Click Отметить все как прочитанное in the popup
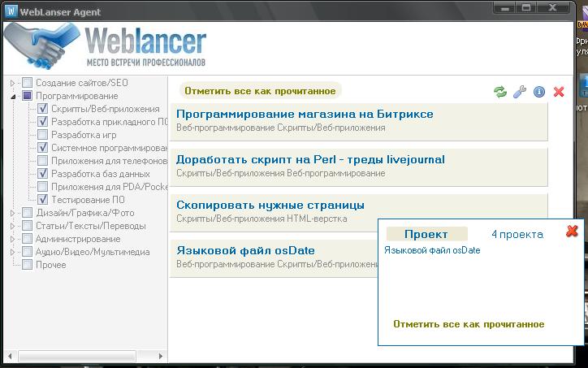The width and height of the screenshot is (588, 368). (469, 324)
